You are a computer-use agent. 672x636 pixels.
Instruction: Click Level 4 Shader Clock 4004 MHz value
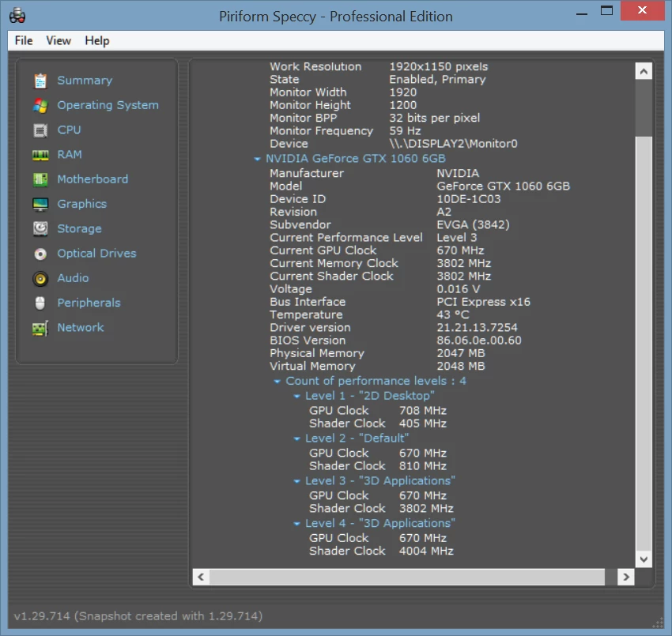(x=426, y=551)
